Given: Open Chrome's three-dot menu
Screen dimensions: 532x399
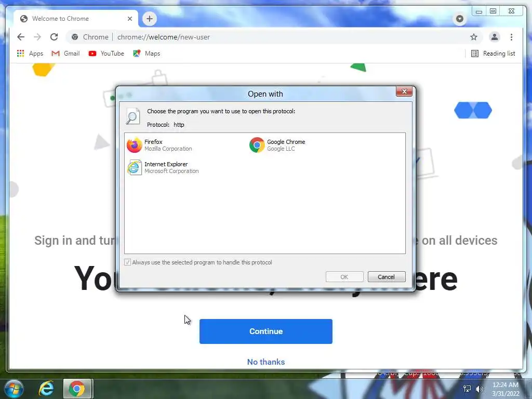Looking at the screenshot, I should click(x=511, y=37).
